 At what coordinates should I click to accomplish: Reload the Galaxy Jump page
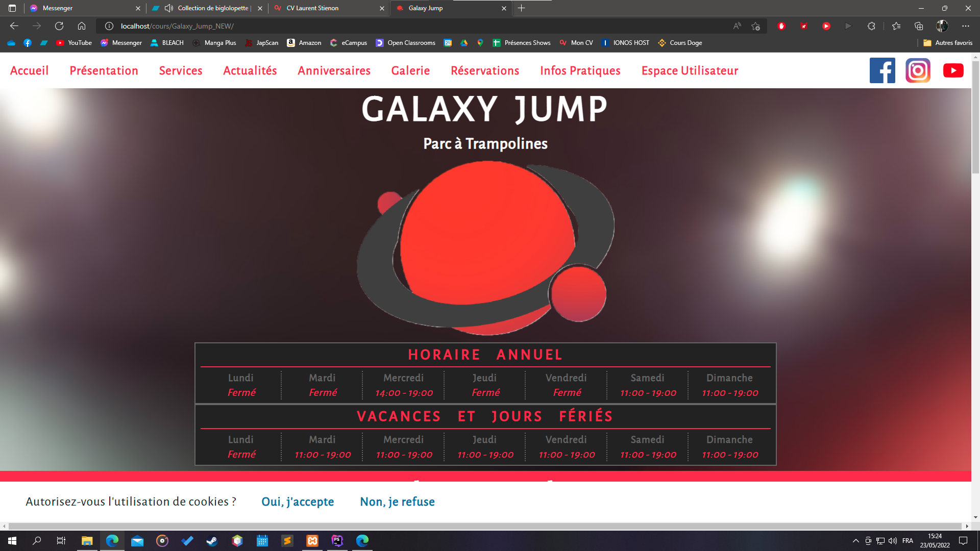coord(59,26)
